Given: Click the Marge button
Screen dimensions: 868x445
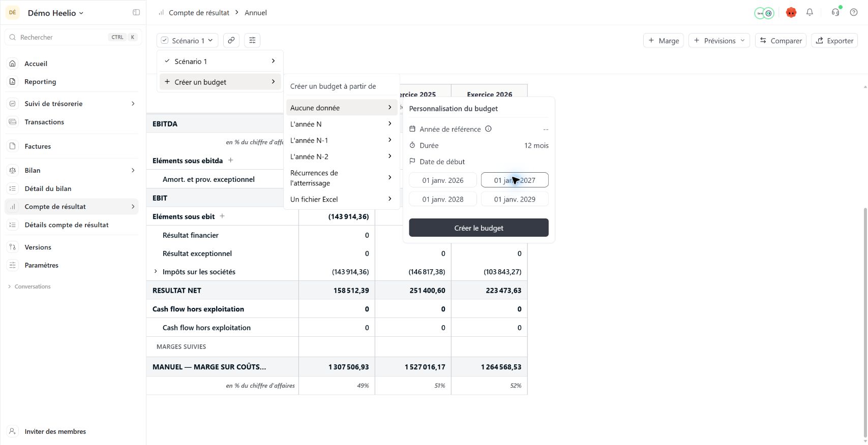Looking at the screenshot, I should (664, 41).
